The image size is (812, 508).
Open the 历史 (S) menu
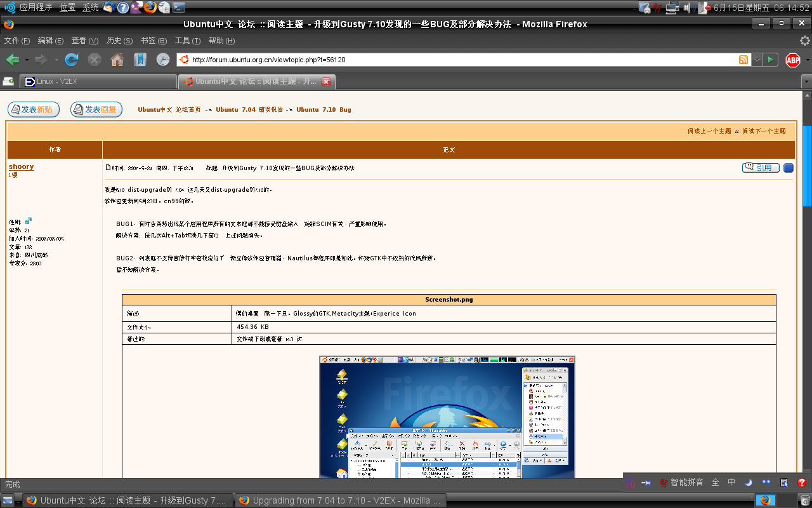pyautogui.click(x=119, y=41)
